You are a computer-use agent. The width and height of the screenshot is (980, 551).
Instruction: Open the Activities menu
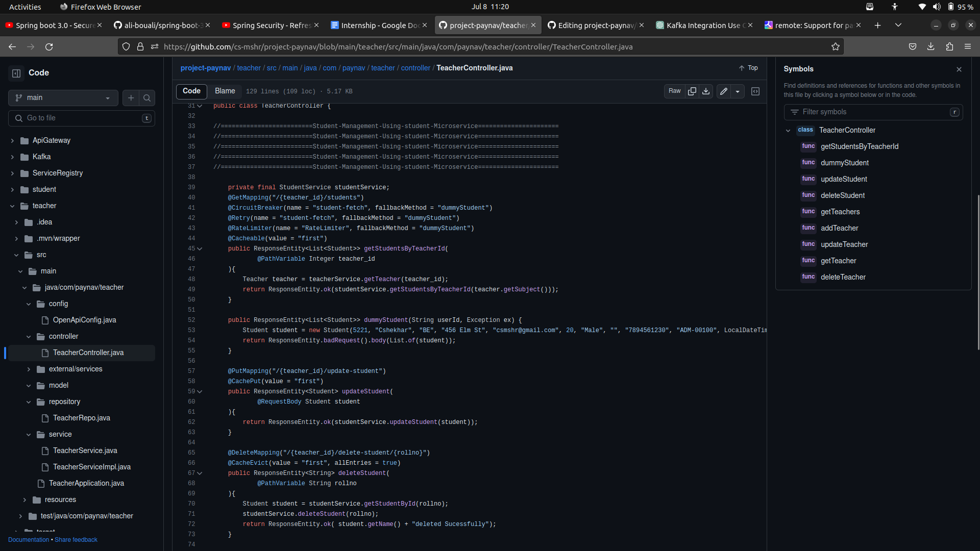(x=25, y=7)
